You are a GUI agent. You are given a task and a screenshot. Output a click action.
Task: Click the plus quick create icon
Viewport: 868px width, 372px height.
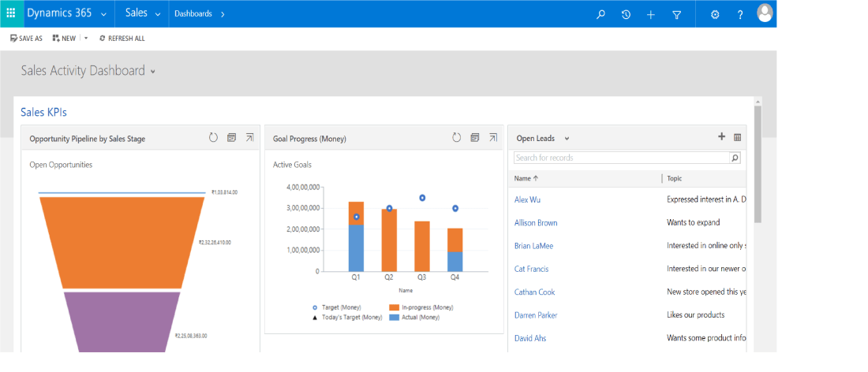click(651, 14)
